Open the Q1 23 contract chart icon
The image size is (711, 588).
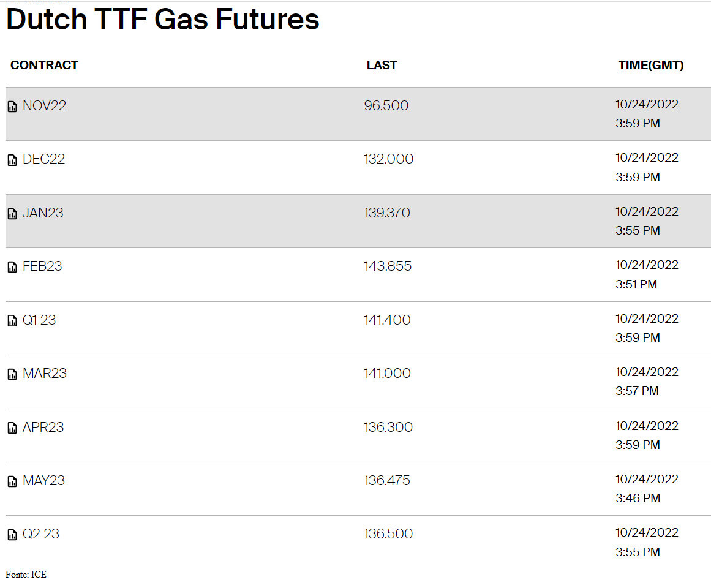(12, 321)
